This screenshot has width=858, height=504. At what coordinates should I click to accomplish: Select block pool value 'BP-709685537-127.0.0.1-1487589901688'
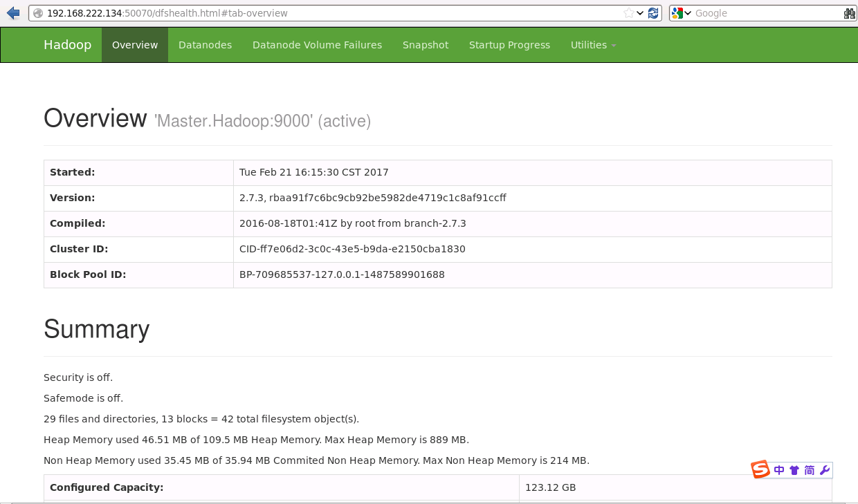[342, 274]
